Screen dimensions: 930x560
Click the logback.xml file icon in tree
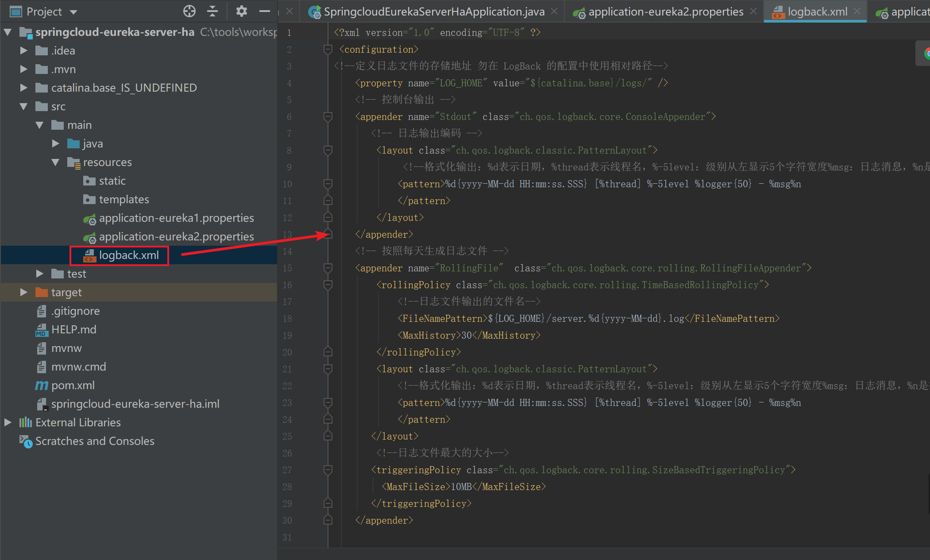point(89,255)
